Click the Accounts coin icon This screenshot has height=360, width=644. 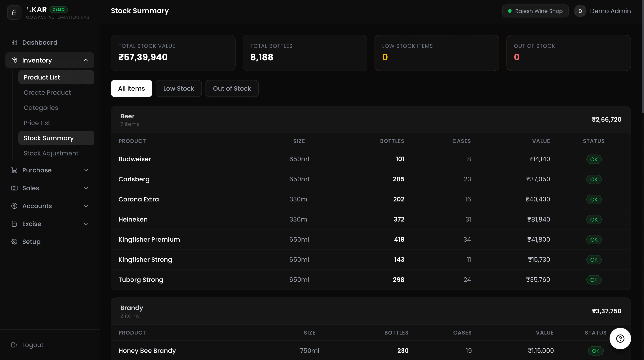click(x=14, y=206)
